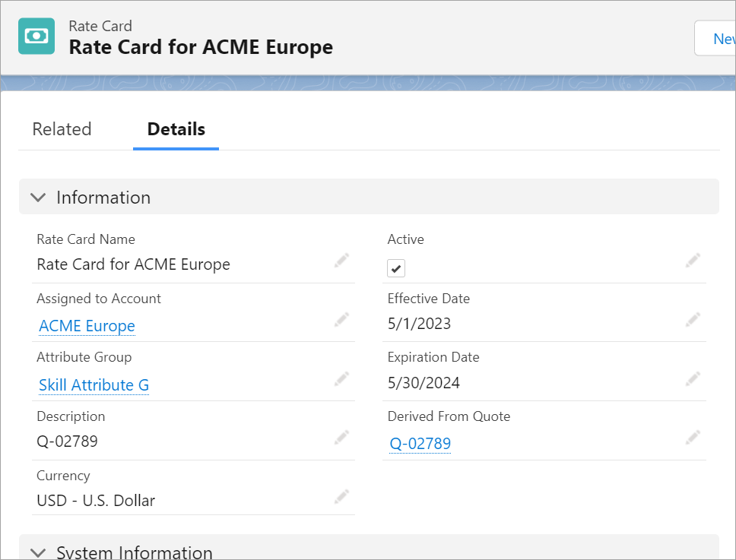Toggle editing of the Active field
The height and width of the screenshot is (560, 736).
click(693, 261)
